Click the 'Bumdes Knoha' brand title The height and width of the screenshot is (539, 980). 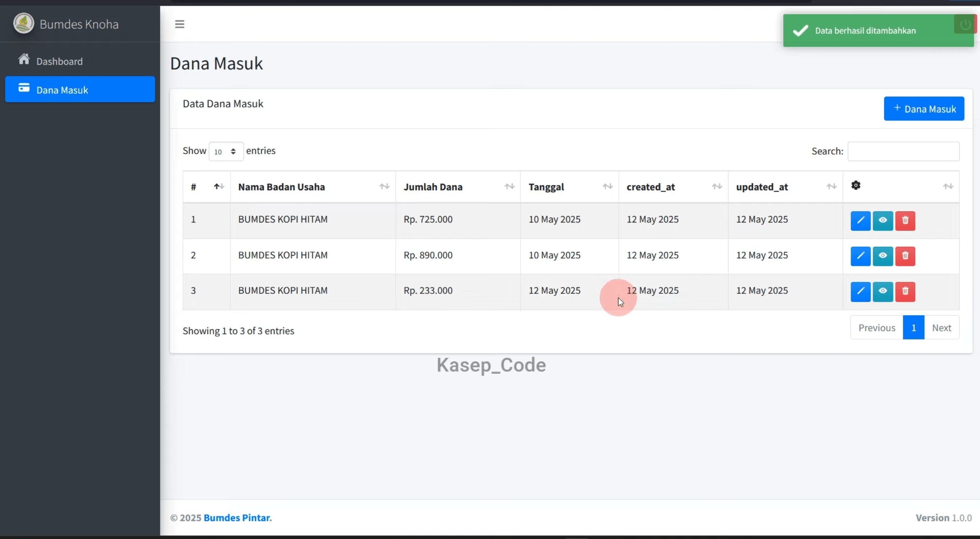tap(79, 24)
